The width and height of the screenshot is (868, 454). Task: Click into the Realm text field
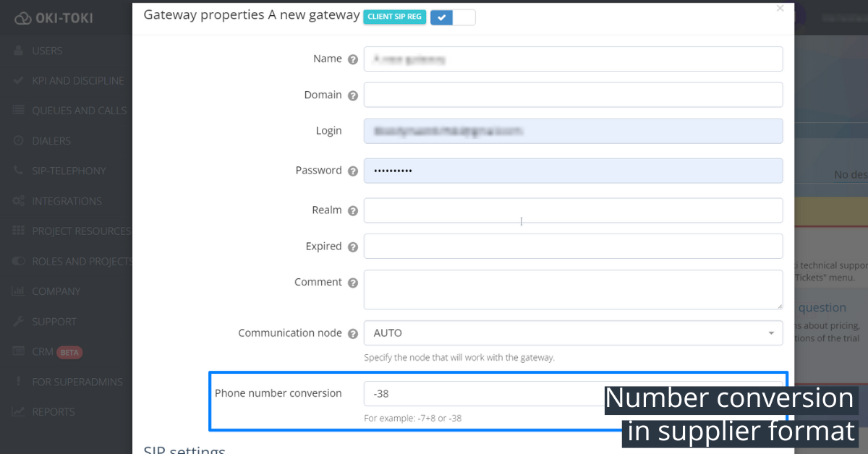573,210
